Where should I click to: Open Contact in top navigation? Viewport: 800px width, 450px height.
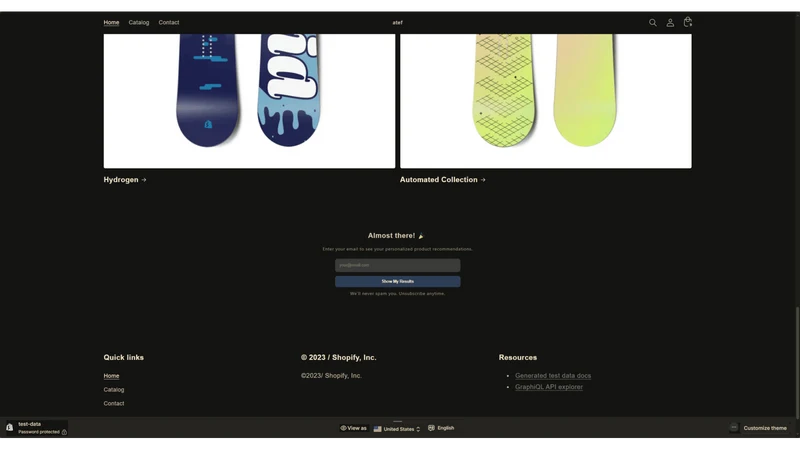tap(169, 22)
